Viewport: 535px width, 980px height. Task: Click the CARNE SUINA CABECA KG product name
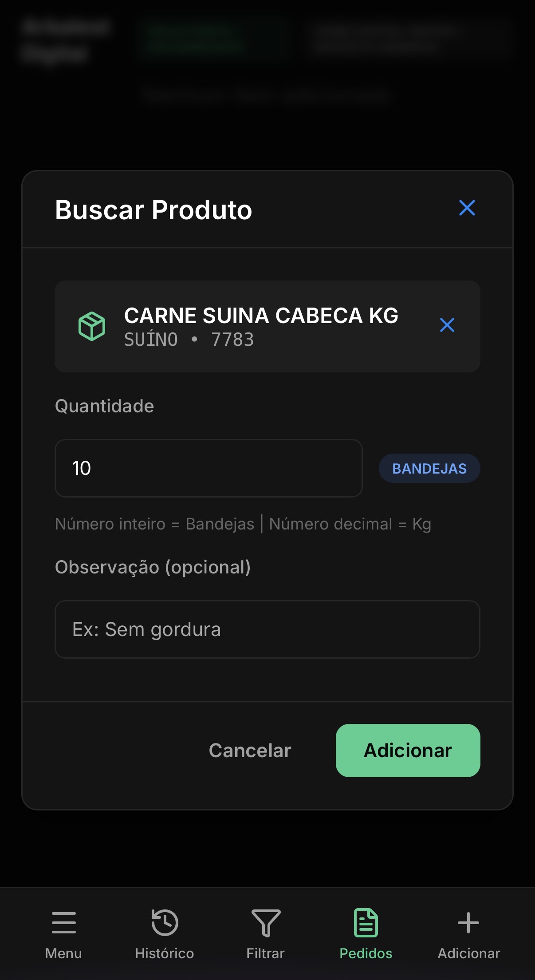(261, 316)
